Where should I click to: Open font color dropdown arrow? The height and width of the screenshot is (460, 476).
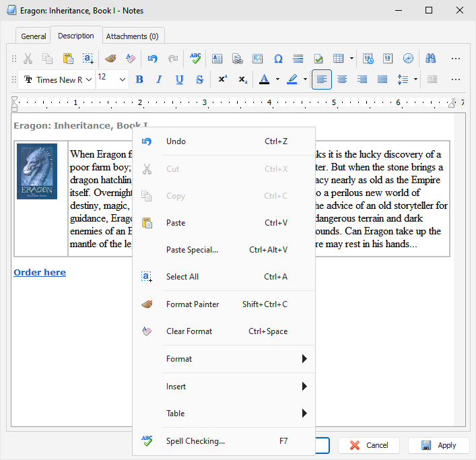(x=277, y=79)
